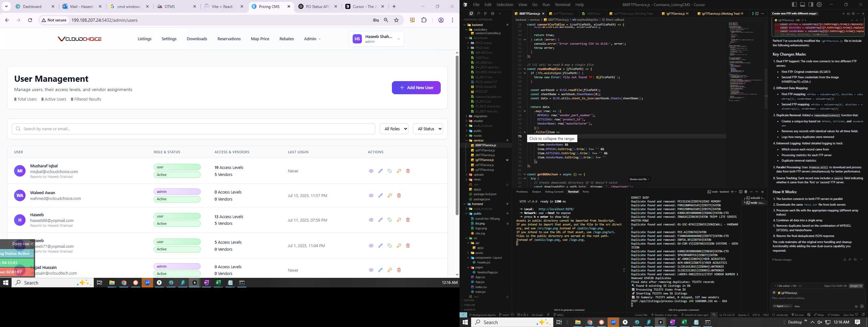Open Excel from the right taskbar
The height and width of the screenshot is (327, 868).
pyautogui.click(x=684, y=322)
